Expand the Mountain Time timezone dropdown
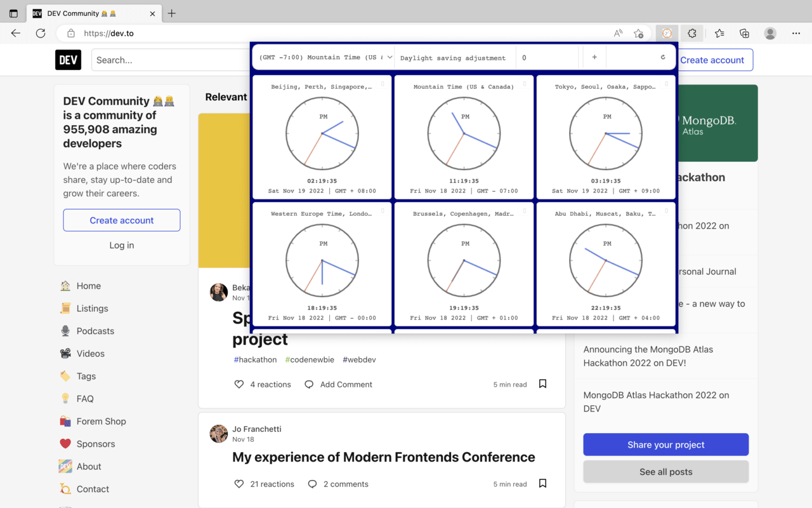Viewport: 812px width, 508px height. pyautogui.click(x=326, y=57)
